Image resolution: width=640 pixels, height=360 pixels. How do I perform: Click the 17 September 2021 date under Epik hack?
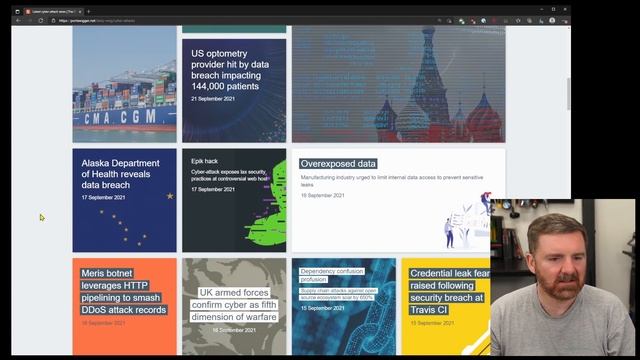(x=213, y=189)
